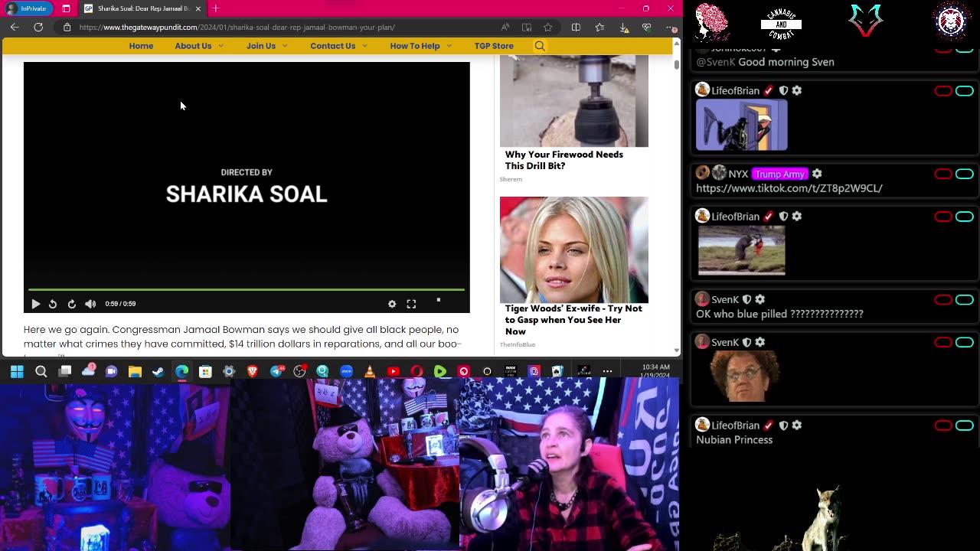Toggle red pill on NYX tiktok message
The width and height of the screenshot is (980, 551).
943,174
